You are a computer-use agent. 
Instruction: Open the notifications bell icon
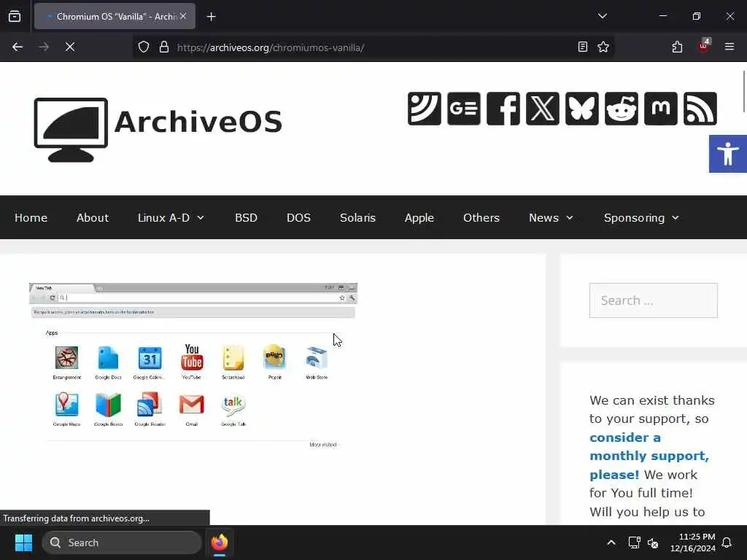[x=727, y=542]
